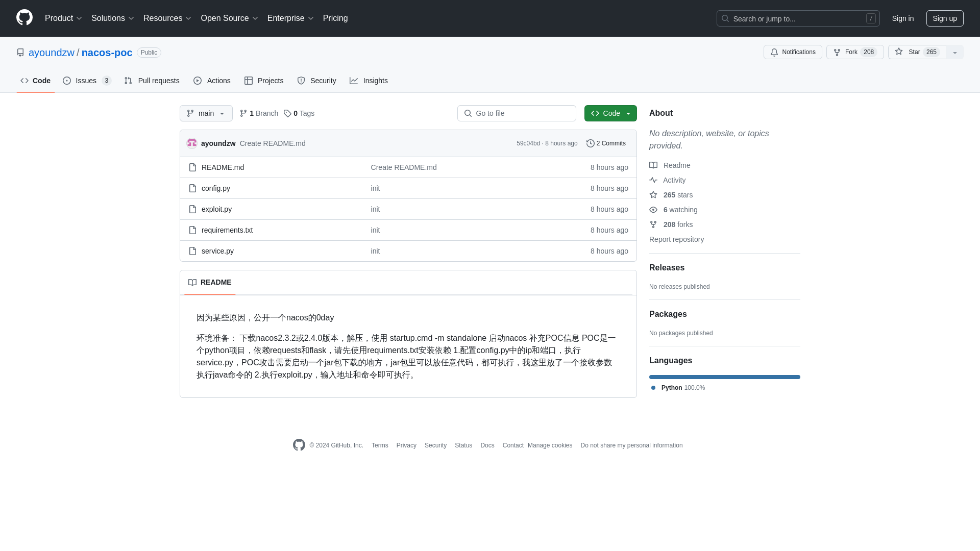Click the Sign in link
This screenshot has width=980, height=551.
coord(903,18)
